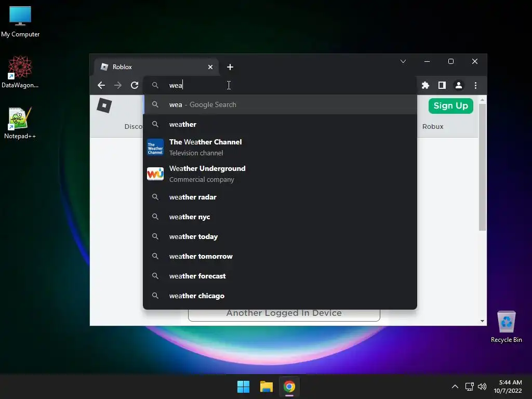This screenshot has width=532, height=399.
Task: Pick 'weather forecast' suggestion
Action: click(280, 276)
